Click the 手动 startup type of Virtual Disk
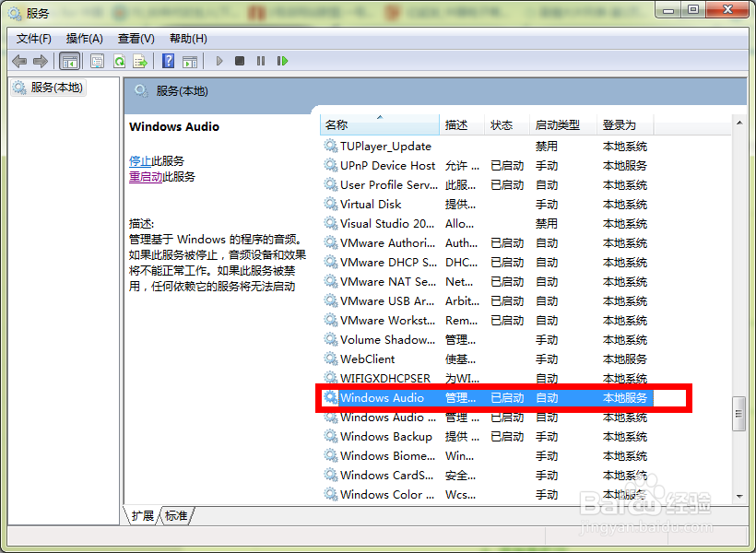Screen dimensions: 756x553 [547, 204]
